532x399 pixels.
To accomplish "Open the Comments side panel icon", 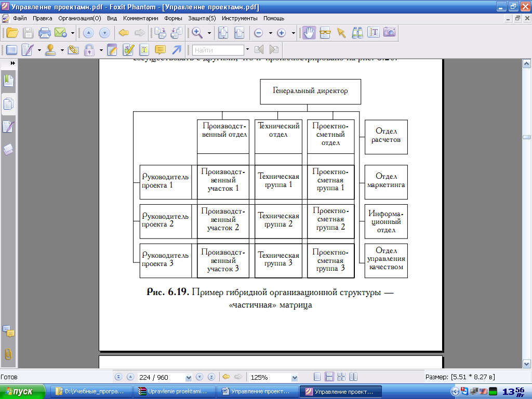I will point(8,331).
